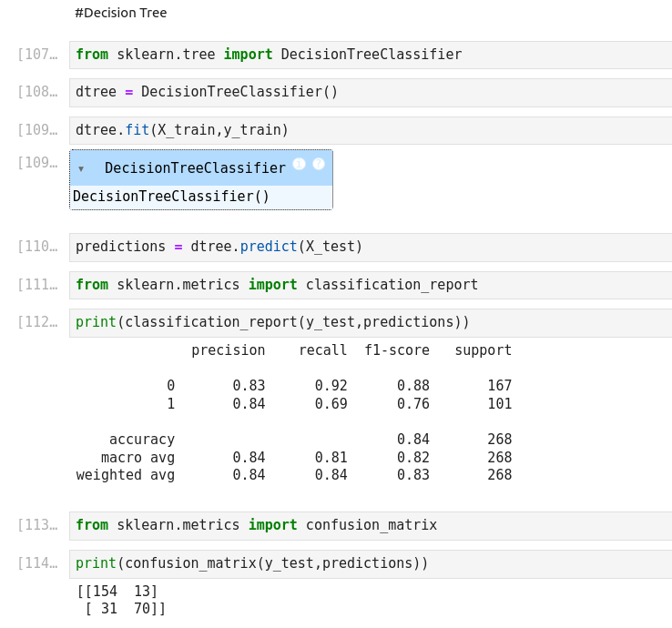
Task: Click the [107 input prompt label
Action: coord(36,55)
